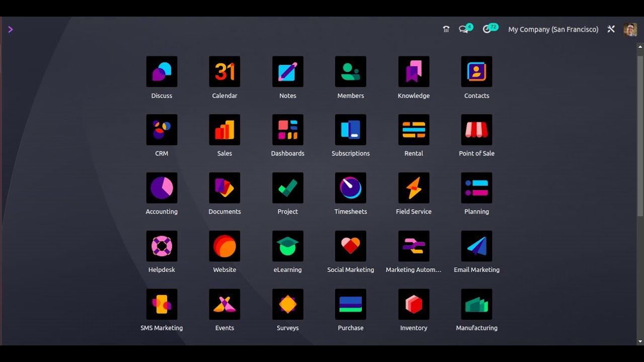Launch the Email Marketing app
644x362 pixels.
tap(476, 246)
